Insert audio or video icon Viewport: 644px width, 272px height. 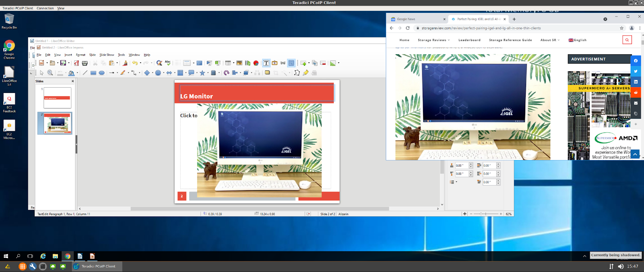point(248,63)
